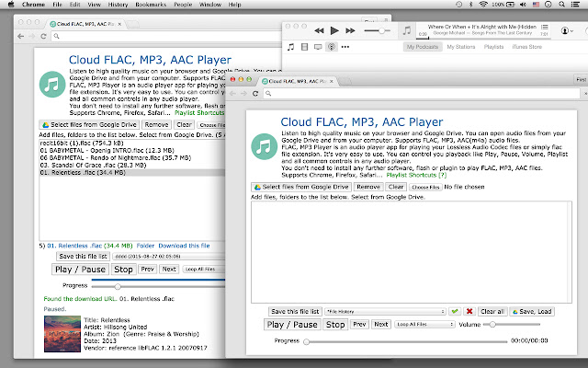Select Podcasts icon in iTunes
The height and width of the screenshot is (368, 588).
[332, 47]
